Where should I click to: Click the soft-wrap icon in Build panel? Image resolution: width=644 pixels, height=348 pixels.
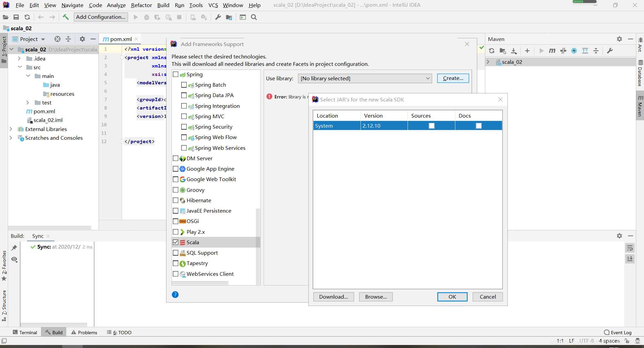pyautogui.click(x=630, y=248)
